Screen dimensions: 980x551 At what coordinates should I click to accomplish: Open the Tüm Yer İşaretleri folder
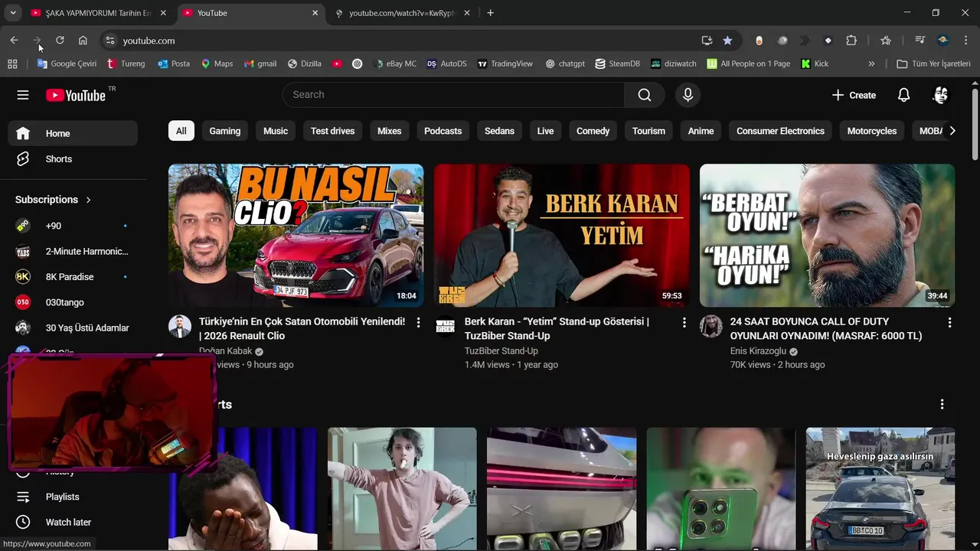933,64
